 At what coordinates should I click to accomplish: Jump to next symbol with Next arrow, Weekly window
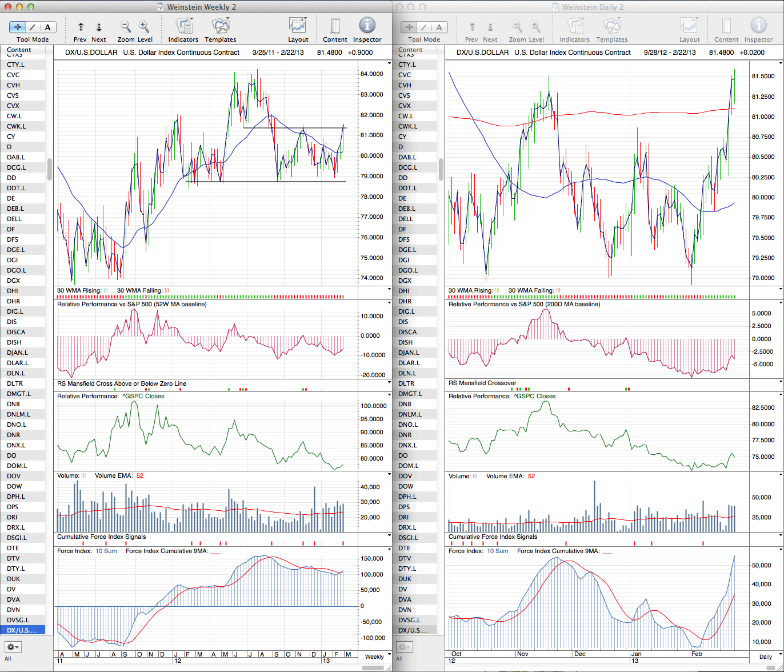click(99, 27)
